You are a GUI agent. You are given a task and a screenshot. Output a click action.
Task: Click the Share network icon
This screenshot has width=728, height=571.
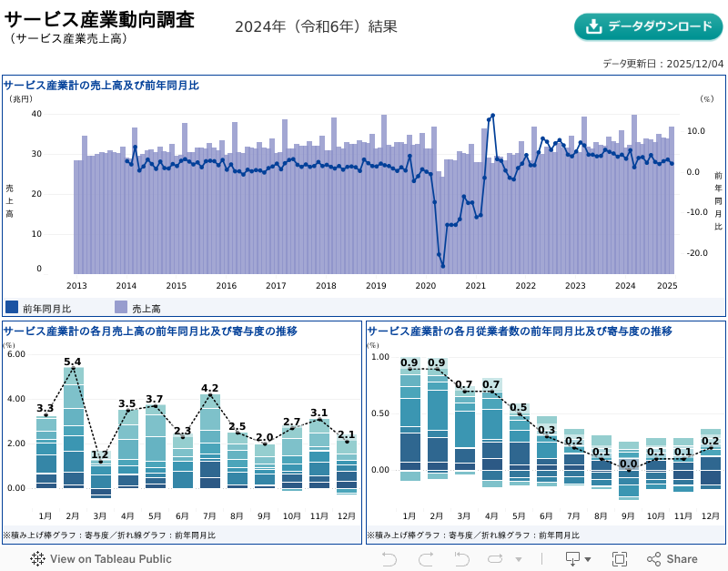point(653,558)
